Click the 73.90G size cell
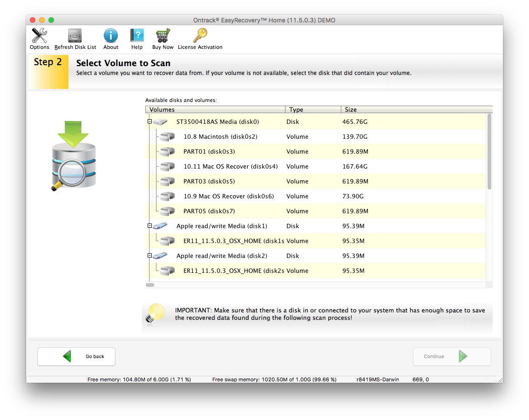 [353, 196]
